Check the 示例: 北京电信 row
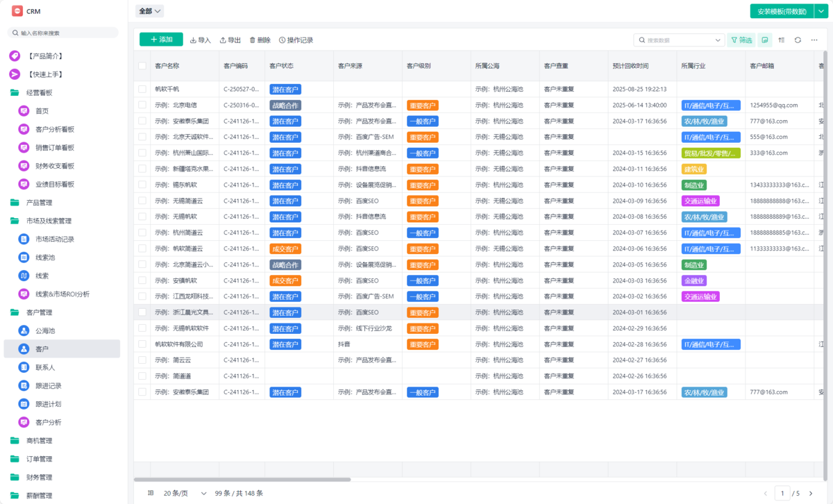Screen dimensions: 833x504 [x=142, y=105]
